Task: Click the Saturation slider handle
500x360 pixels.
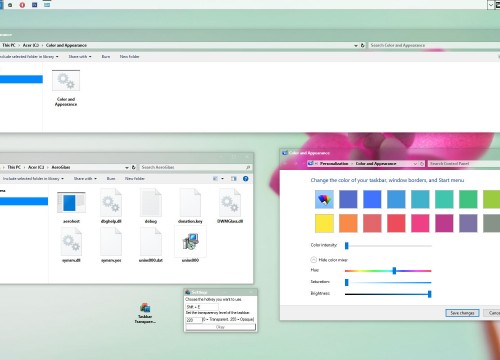Action: click(x=347, y=282)
